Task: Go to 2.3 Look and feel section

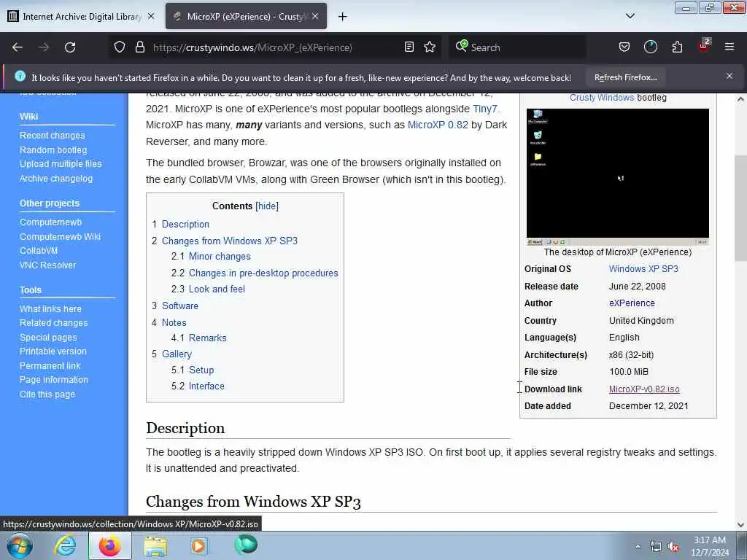Action: tap(217, 289)
